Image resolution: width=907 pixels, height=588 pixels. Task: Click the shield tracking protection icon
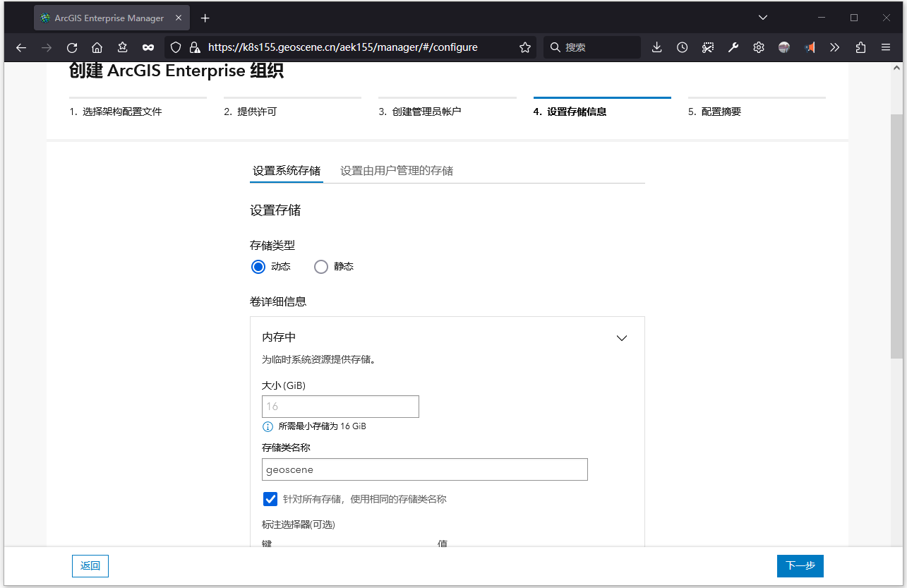(x=176, y=47)
